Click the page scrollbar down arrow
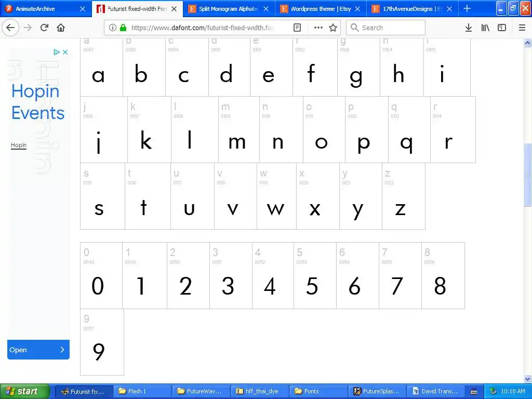The height and width of the screenshot is (399, 532). pyautogui.click(x=527, y=379)
